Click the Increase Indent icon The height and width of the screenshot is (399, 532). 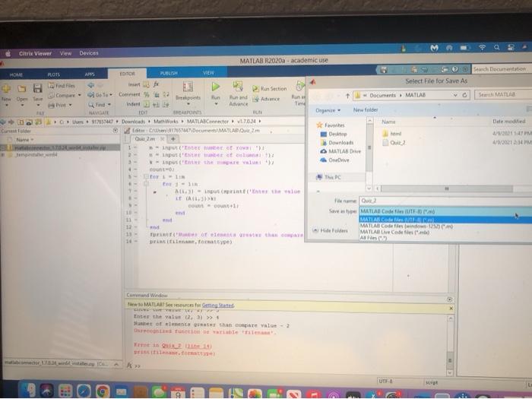tap(156, 105)
